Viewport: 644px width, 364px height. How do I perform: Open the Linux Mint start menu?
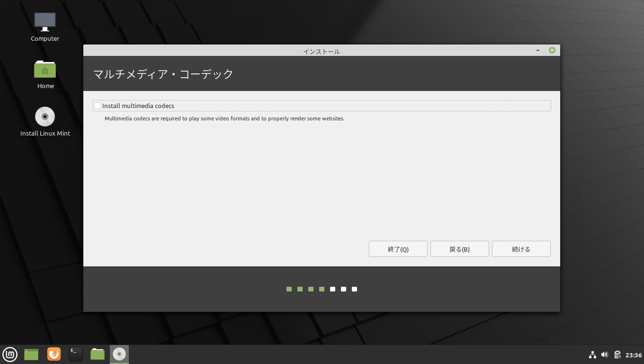10,354
